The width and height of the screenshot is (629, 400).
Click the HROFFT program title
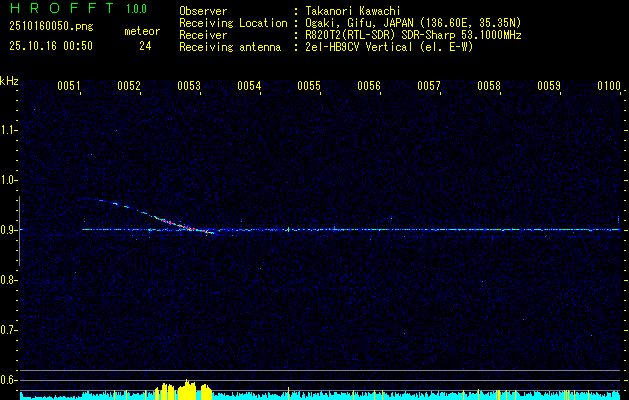click(56, 9)
